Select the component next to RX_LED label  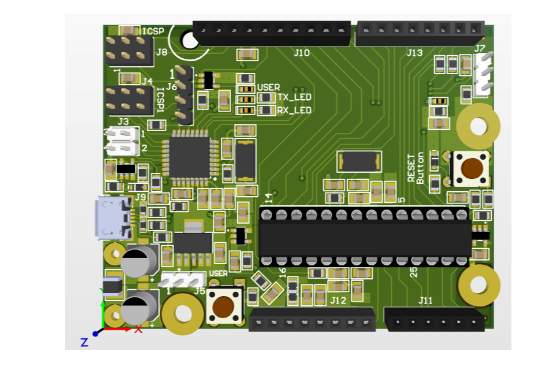266,110
